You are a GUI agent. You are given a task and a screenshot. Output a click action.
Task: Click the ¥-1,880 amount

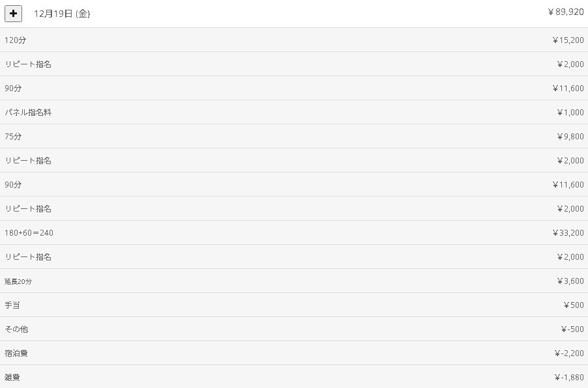point(568,378)
